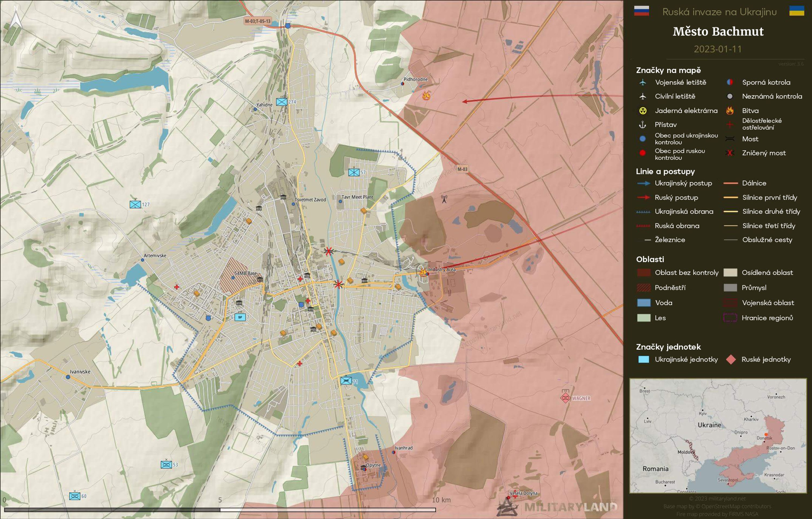Click the Civilní letiště airplane legend icon
812x519 pixels.
[643, 97]
